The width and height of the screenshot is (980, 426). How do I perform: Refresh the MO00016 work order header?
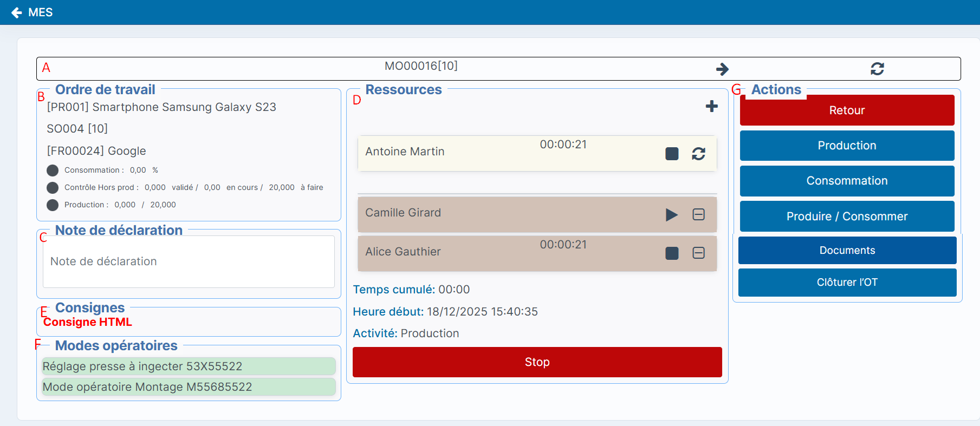877,69
